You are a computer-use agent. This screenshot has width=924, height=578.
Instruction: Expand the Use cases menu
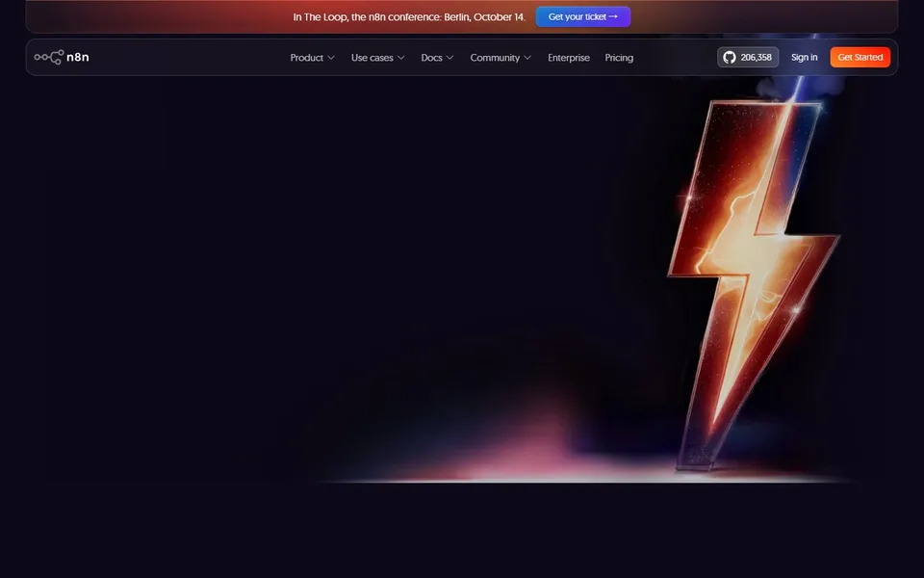tap(377, 58)
